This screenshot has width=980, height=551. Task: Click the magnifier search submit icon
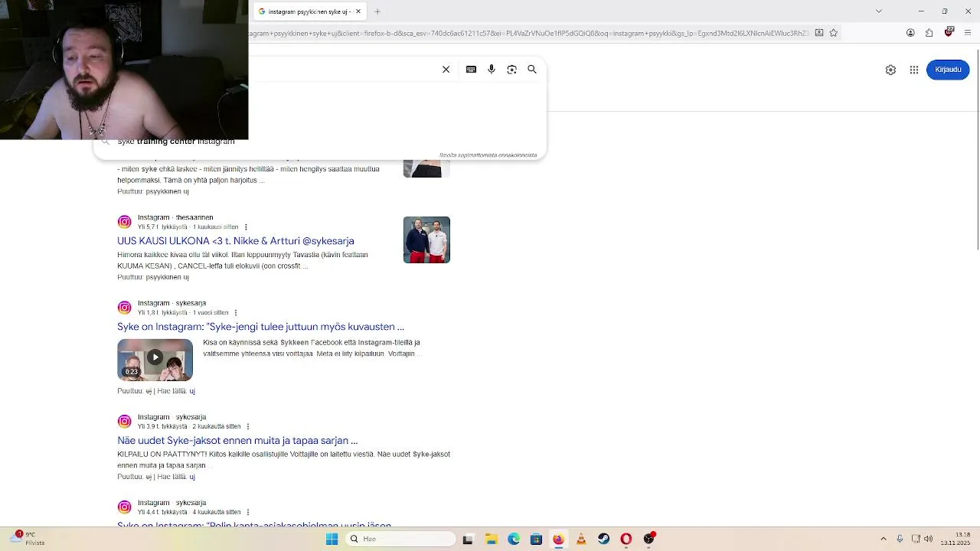pyautogui.click(x=532, y=70)
